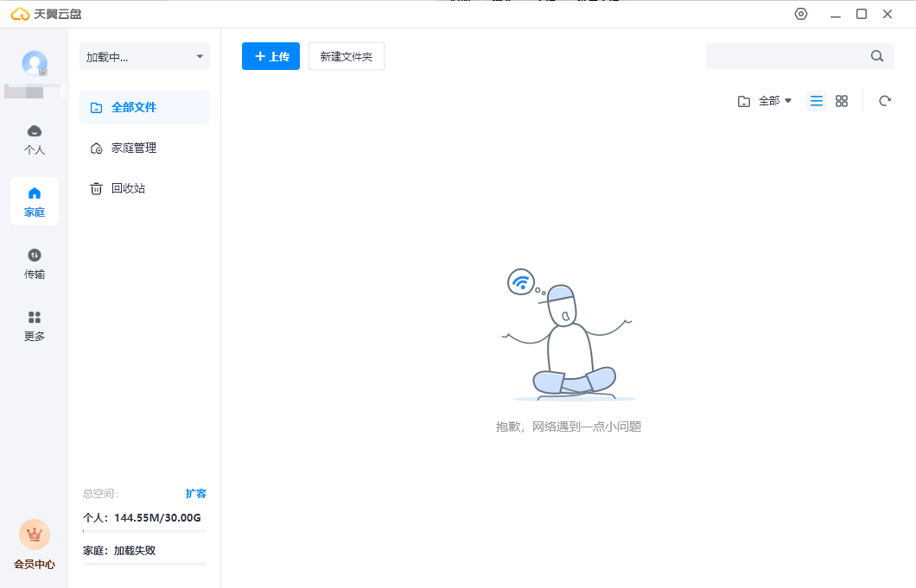The height and width of the screenshot is (588, 916).
Task: Open the 更多 more apps section
Action: pos(35,326)
